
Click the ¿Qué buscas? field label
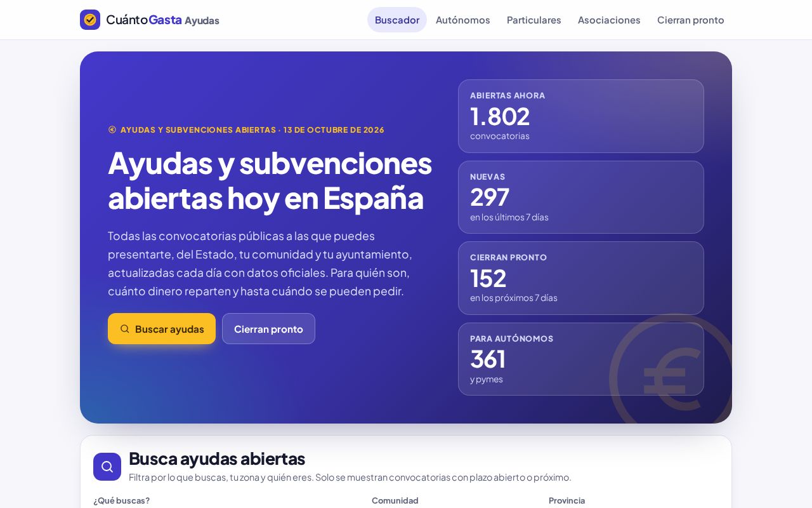click(122, 500)
